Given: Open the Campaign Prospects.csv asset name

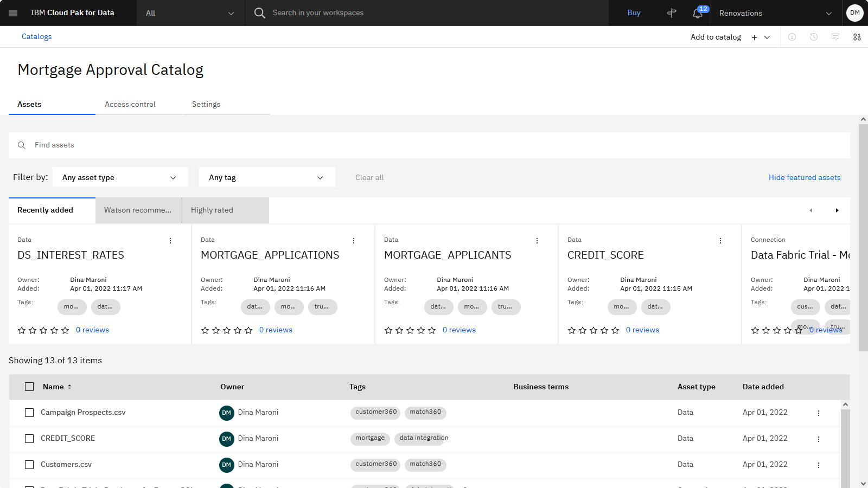Looking at the screenshot, I should [x=83, y=412].
